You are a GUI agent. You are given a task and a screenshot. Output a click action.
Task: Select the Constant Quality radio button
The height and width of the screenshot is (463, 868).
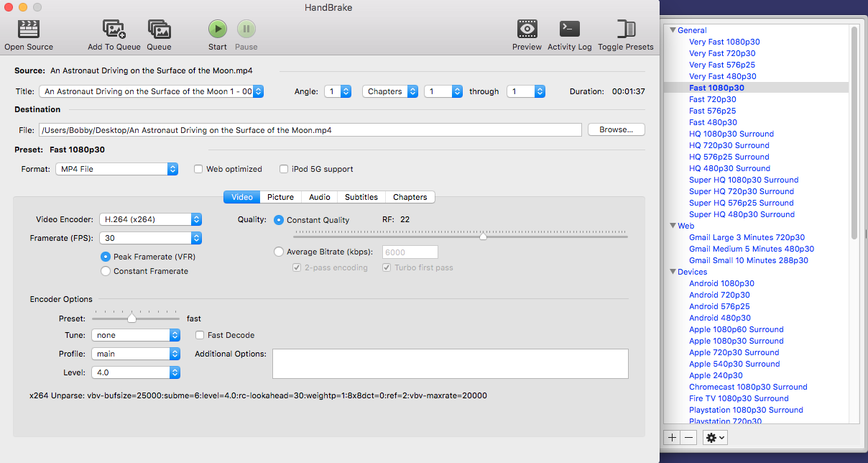[279, 220]
